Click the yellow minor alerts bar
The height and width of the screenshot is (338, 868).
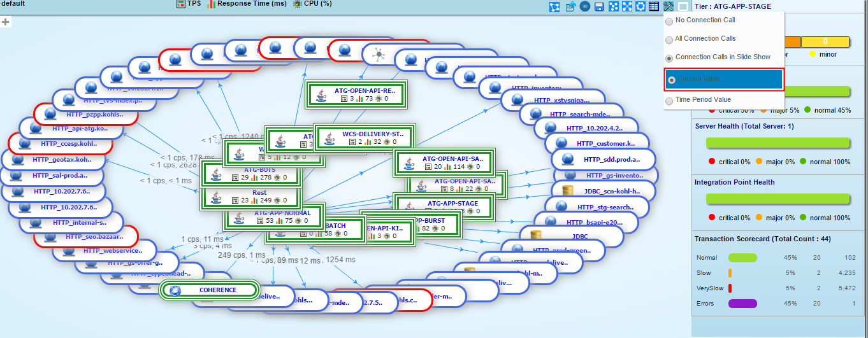point(825,41)
